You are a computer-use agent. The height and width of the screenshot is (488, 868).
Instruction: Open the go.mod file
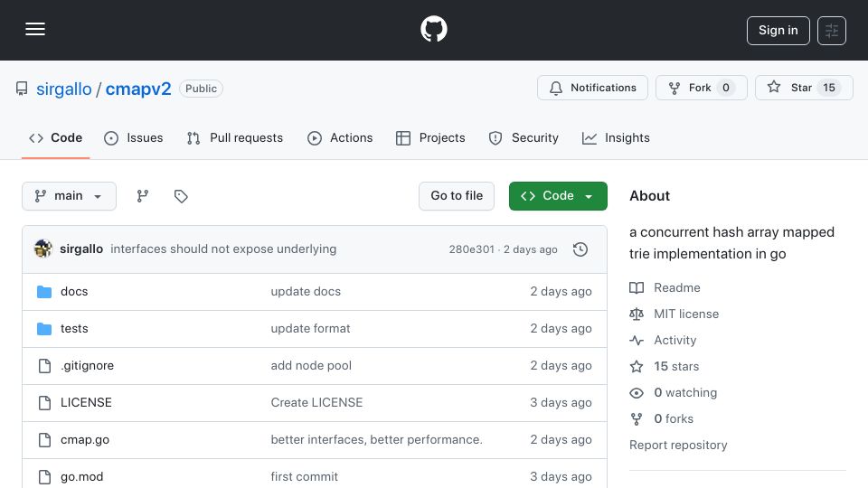point(82,477)
